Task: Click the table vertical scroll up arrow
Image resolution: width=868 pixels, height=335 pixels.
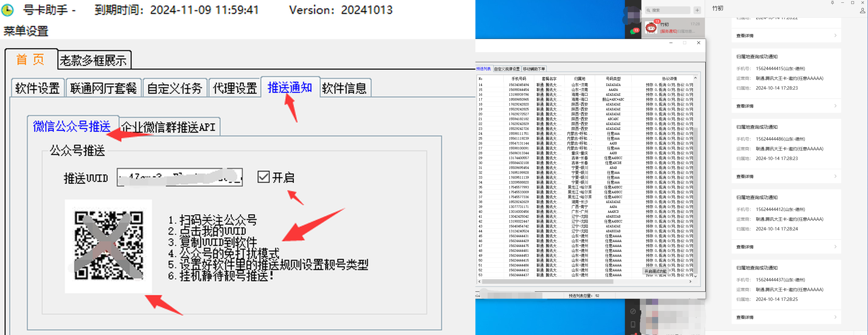Action: (x=695, y=78)
